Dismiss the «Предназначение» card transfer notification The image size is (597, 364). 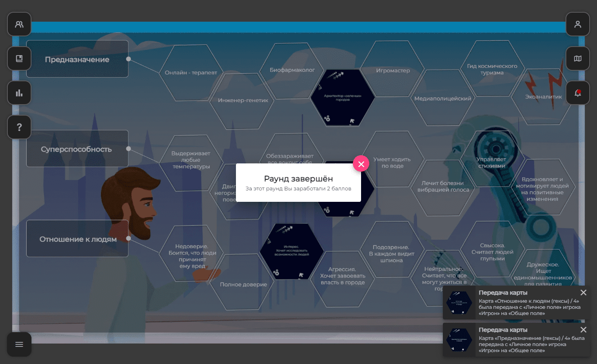point(584,330)
